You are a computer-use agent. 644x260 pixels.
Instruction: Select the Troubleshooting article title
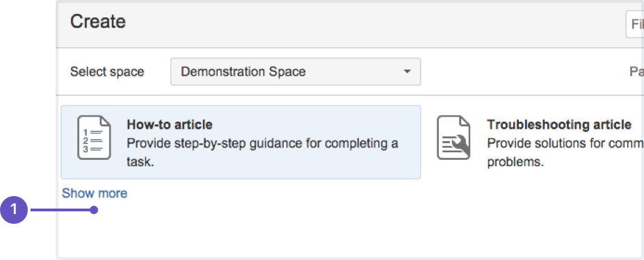(x=559, y=124)
